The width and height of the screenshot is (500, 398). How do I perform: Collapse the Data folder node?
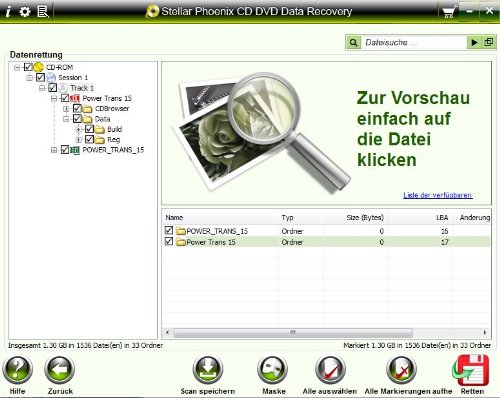[x=66, y=119]
